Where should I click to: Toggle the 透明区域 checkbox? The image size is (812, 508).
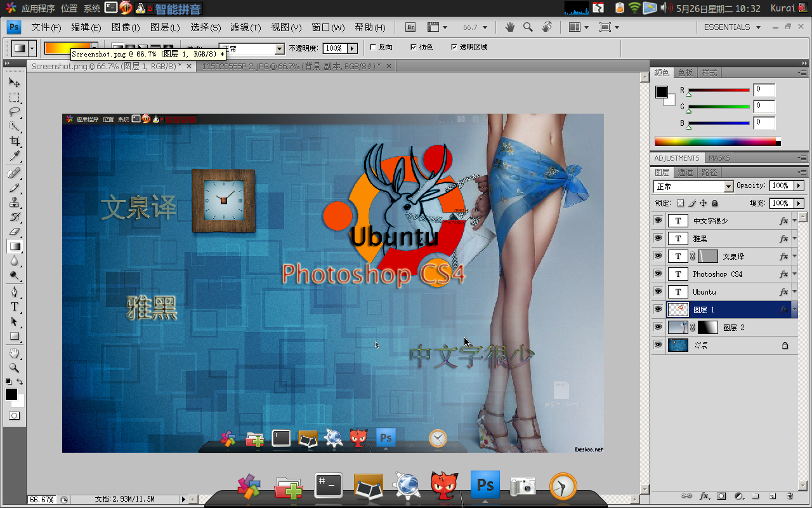click(x=454, y=47)
